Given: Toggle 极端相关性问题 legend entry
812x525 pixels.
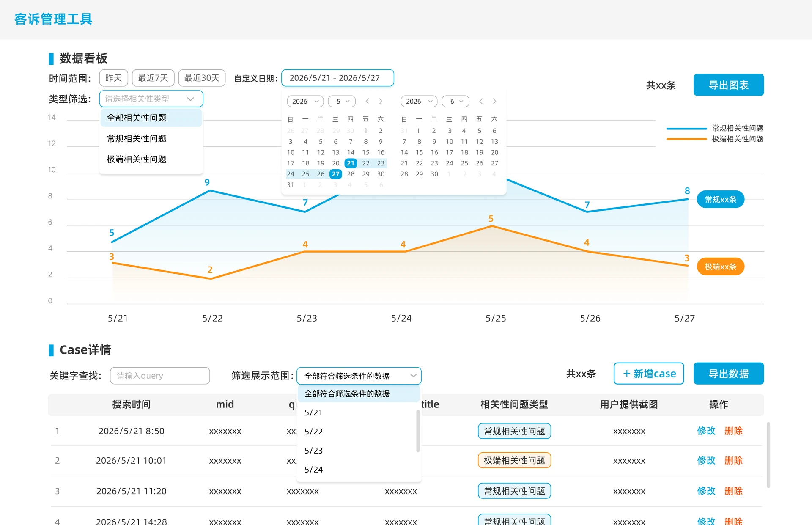Looking at the screenshot, I should (715, 139).
